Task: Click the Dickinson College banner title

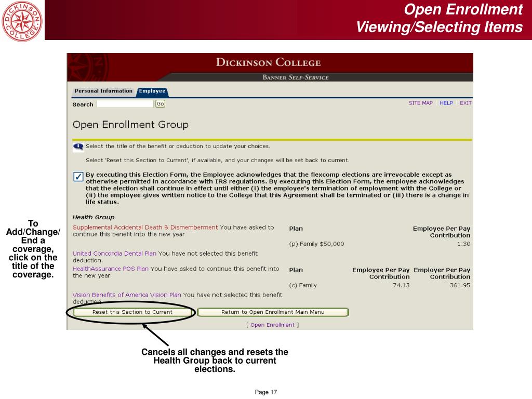Action: (269, 62)
